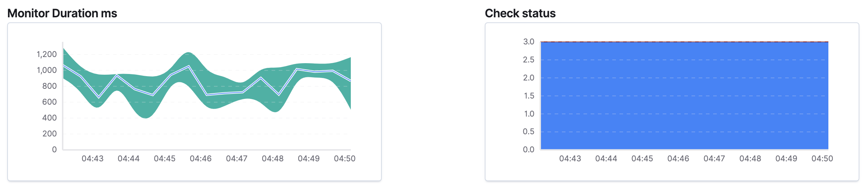The height and width of the screenshot is (192, 868).
Task: Click 04:47 time label under Check status chart
Action: click(x=714, y=159)
